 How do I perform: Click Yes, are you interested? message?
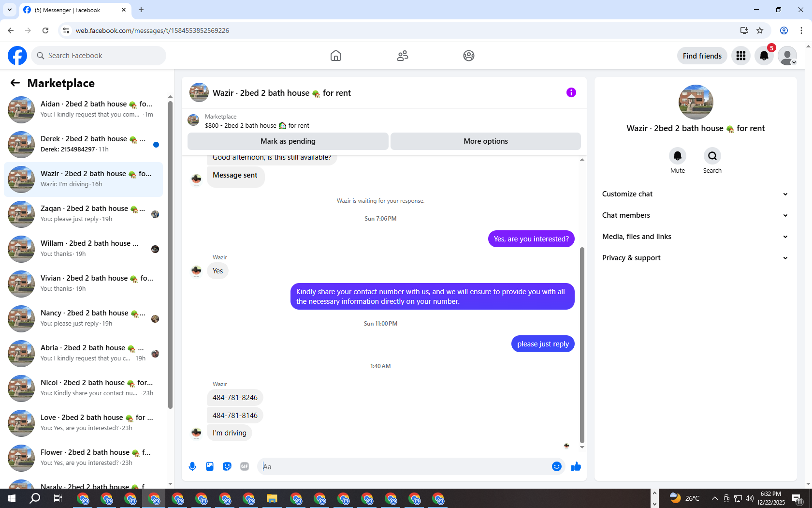click(x=531, y=239)
